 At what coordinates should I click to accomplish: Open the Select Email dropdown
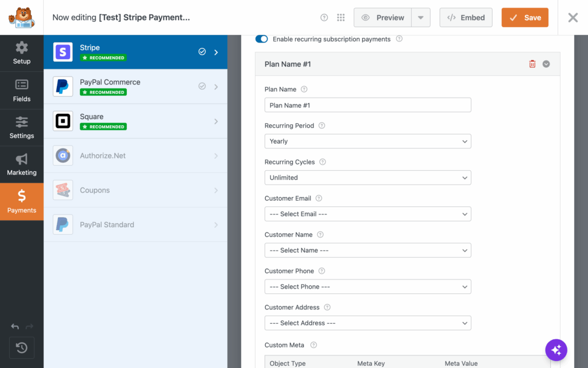point(368,214)
